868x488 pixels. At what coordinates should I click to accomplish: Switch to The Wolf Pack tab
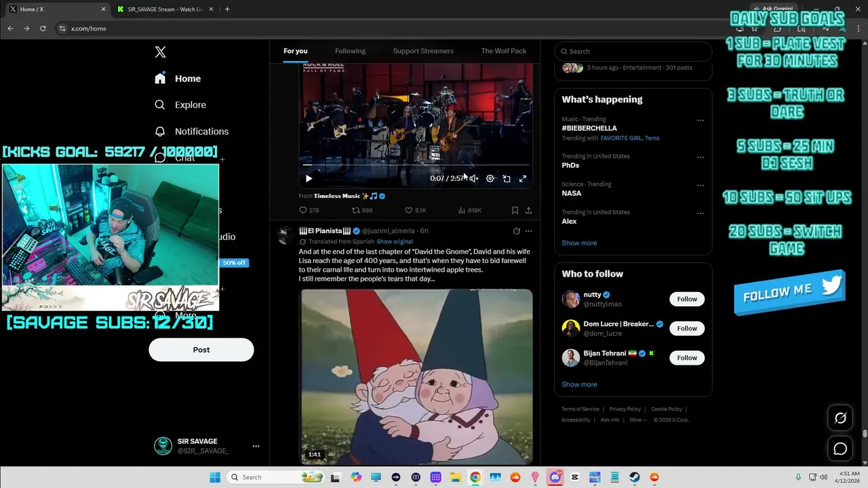[504, 51]
